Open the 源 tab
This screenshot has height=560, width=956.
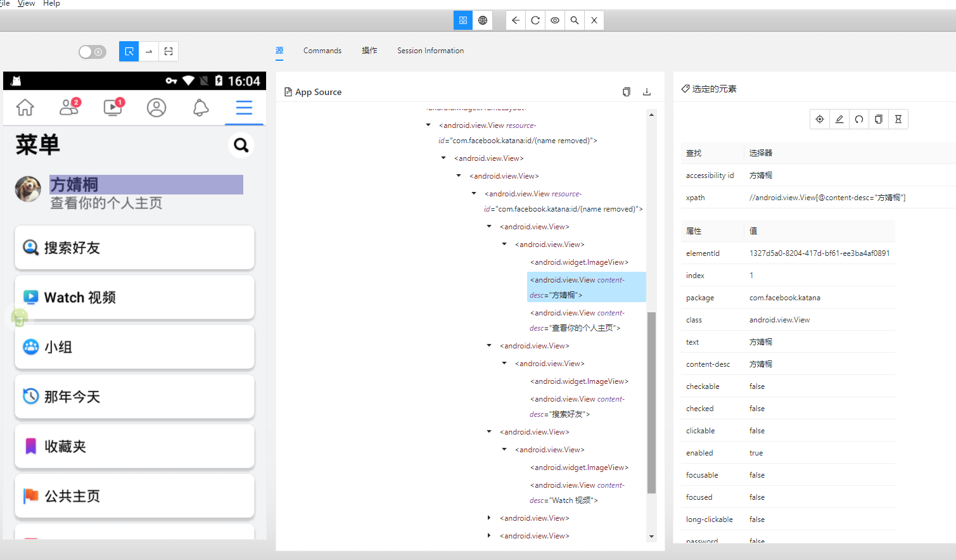pyautogui.click(x=279, y=51)
